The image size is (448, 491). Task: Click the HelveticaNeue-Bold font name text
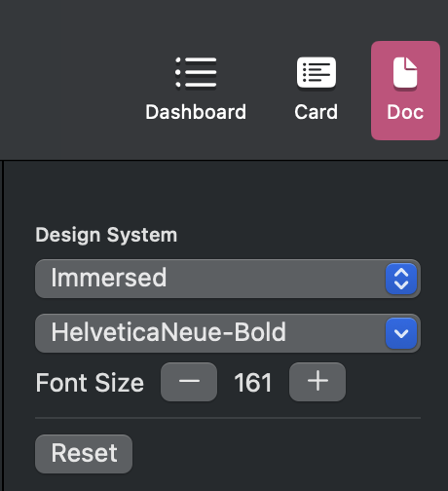coord(168,332)
